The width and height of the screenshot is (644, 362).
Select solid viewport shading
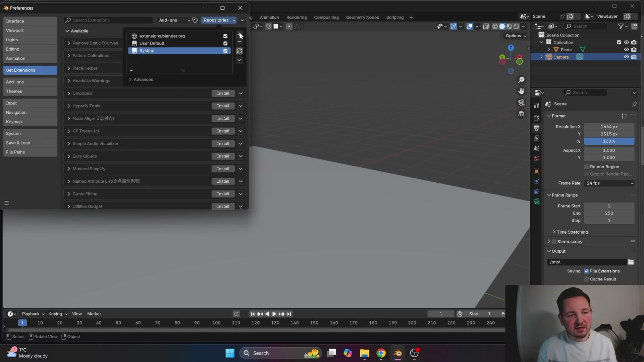502,26
